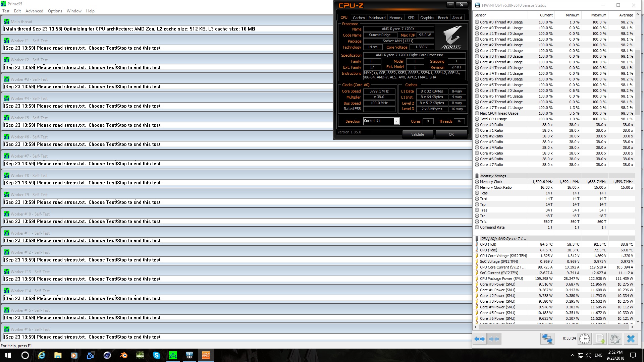The image size is (644, 362).
Task: Open Cinema 4D icon in taskbar
Action: 107,355
